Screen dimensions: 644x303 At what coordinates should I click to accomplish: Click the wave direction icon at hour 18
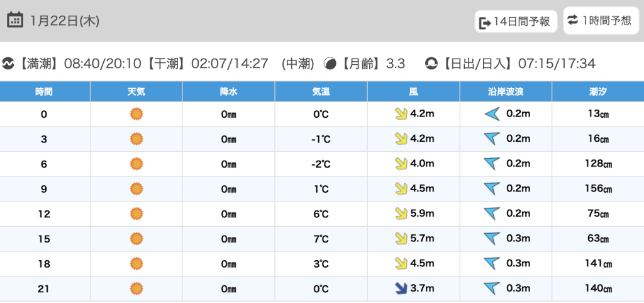[x=491, y=263]
